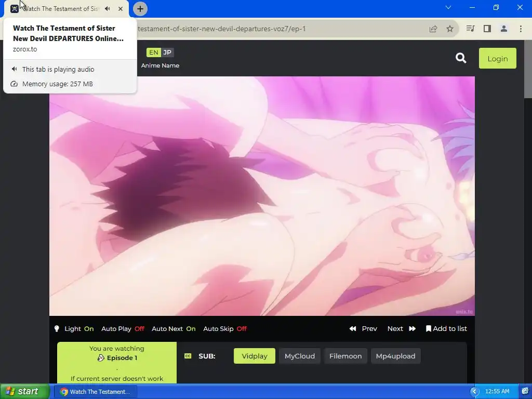Image resolution: width=532 pixels, height=399 pixels.
Task: Click the address bar URL
Action: coord(221,29)
